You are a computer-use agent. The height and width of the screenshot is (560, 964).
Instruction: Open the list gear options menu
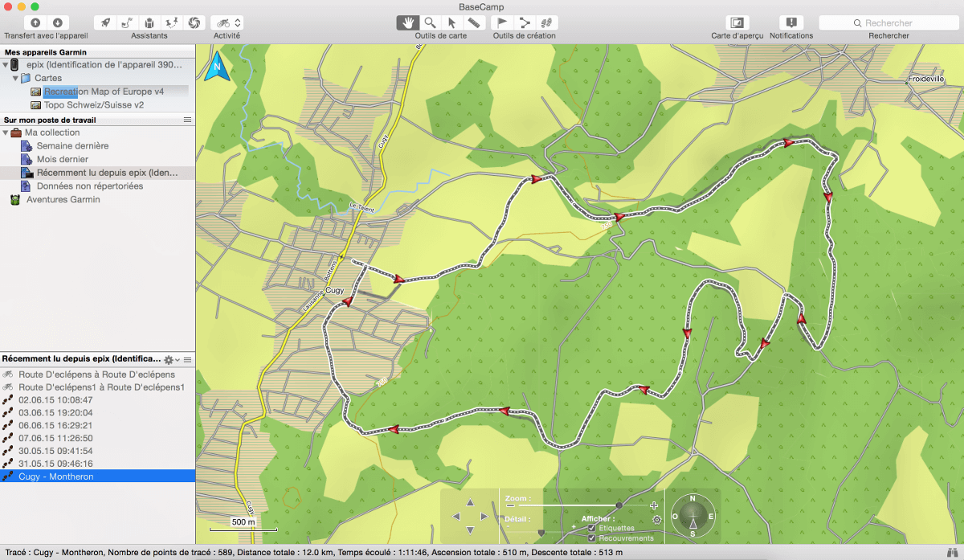point(170,360)
